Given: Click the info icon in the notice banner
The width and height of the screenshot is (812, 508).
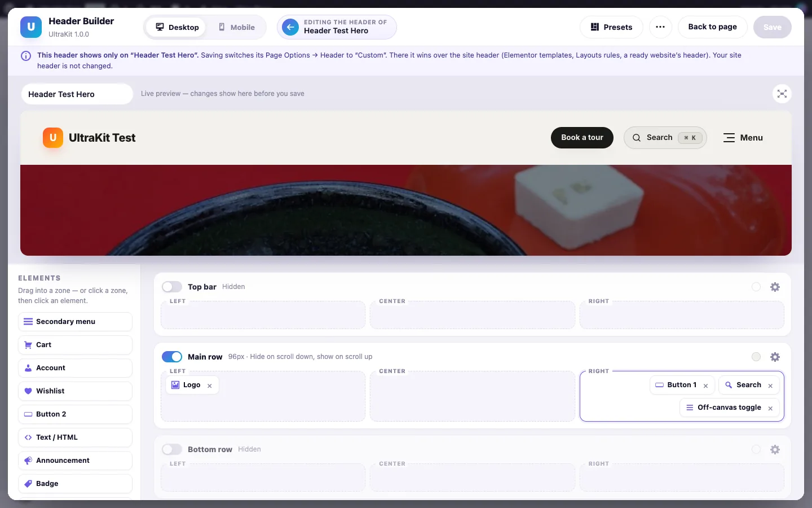Looking at the screenshot, I should pos(26,56).
